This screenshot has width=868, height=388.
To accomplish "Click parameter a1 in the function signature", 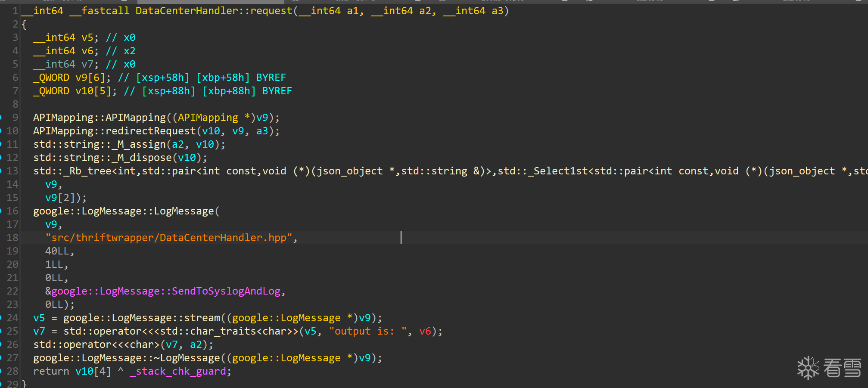I will (353, 11).
